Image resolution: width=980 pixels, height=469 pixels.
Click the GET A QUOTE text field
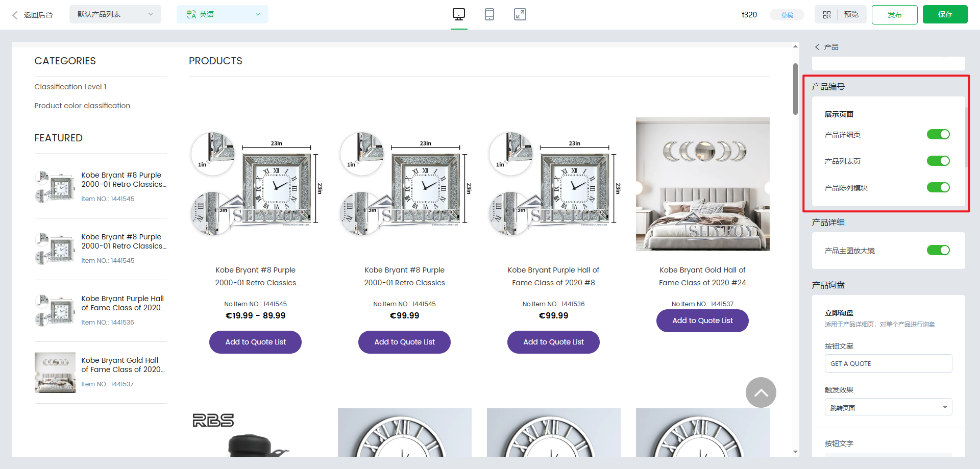(888, 363)
